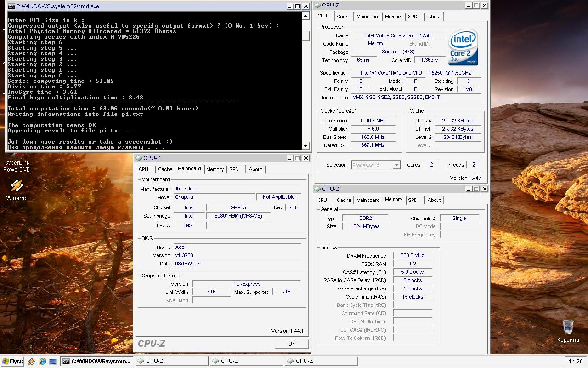588x368 pixels.
Task: Click the Core VID value 1.363 V
Action: (x=430, y=60)
